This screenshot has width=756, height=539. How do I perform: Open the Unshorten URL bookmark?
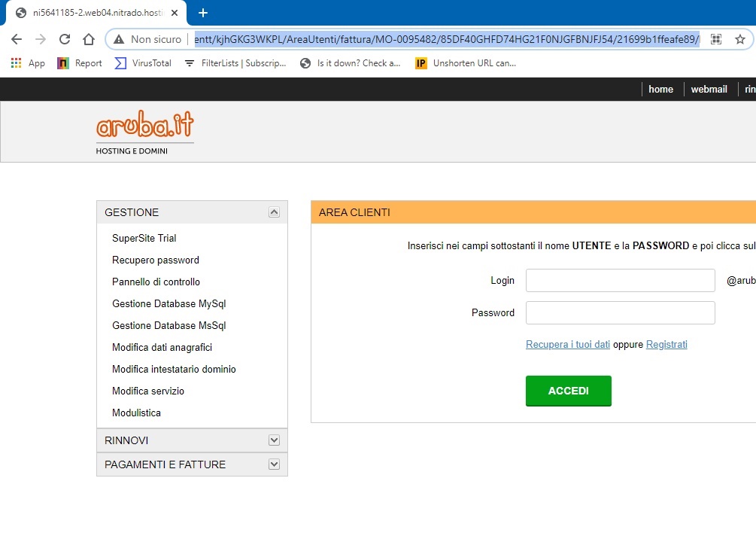[x=466, y=63]
